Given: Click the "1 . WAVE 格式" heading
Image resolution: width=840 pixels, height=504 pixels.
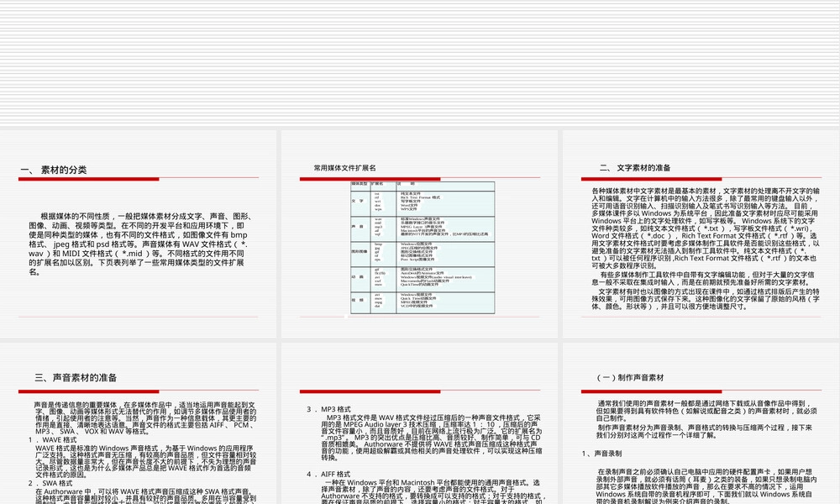Looking at the screenshot, I should 52,439.
